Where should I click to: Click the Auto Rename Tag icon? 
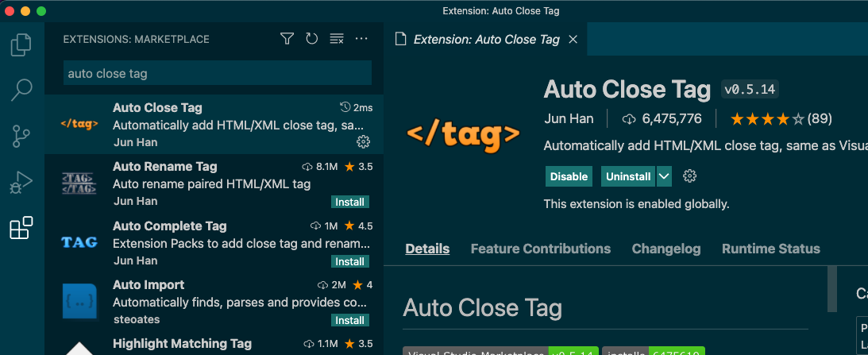tap(79, 183)
